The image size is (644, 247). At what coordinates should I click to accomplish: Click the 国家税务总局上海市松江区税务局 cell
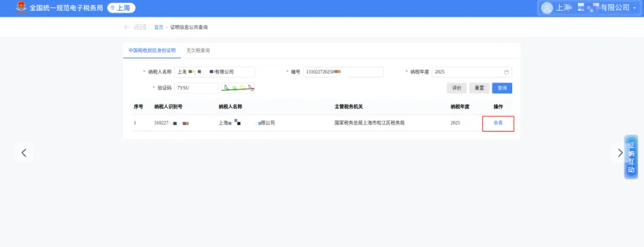tap(370, 123)
